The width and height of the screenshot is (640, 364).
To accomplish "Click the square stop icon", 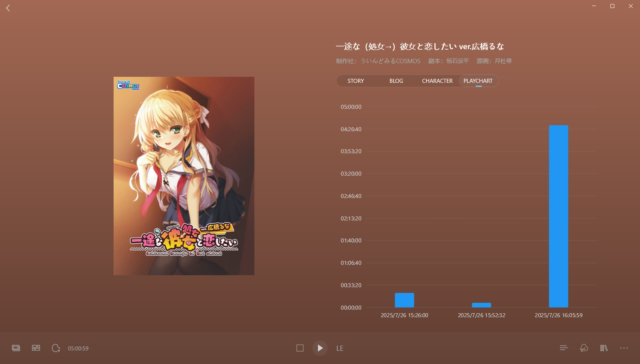I will pyautogui.click(x=300, y=348).
